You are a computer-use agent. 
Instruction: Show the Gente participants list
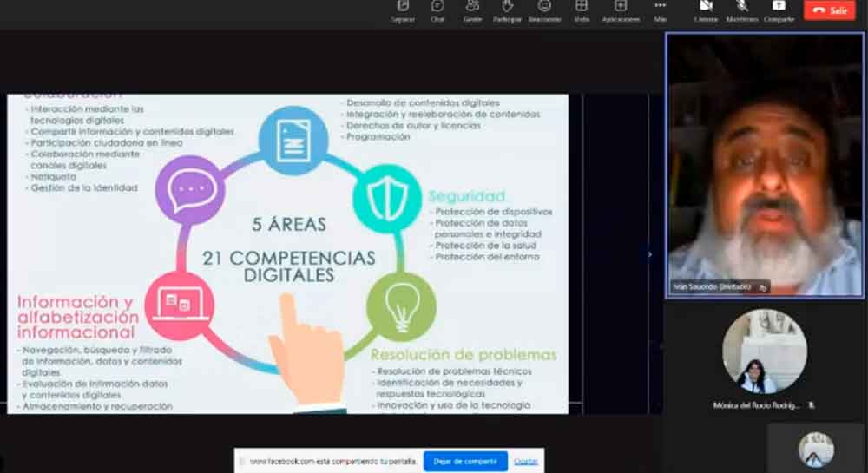[472, 10]
